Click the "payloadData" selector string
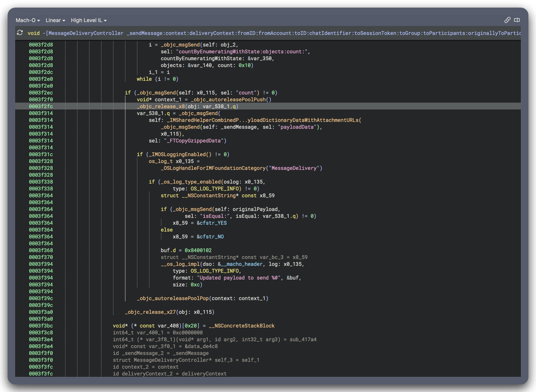The height and width of the screenshot is (392, 536). (x=297, y=127)
